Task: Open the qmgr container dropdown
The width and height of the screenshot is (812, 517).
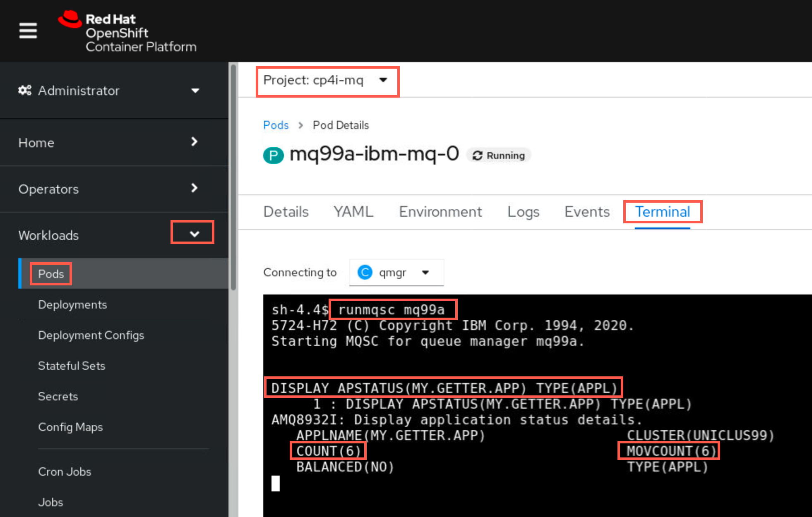Action: 396,272
